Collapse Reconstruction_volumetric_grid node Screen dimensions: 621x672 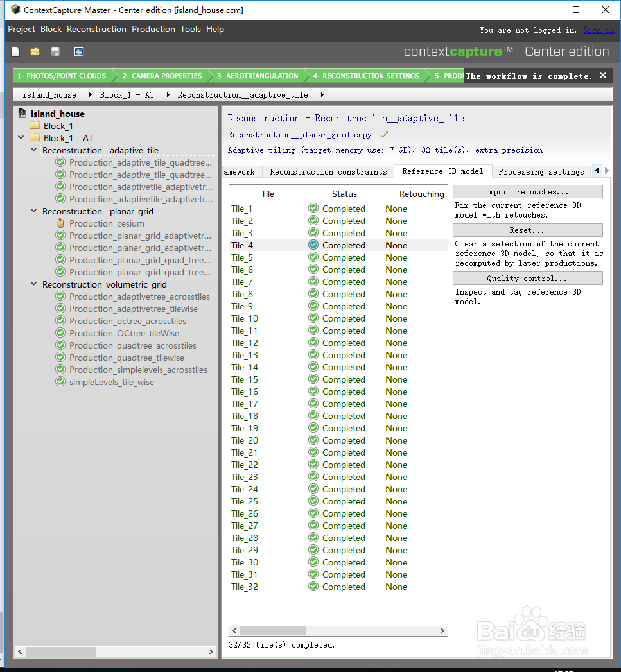coord(34,284)
